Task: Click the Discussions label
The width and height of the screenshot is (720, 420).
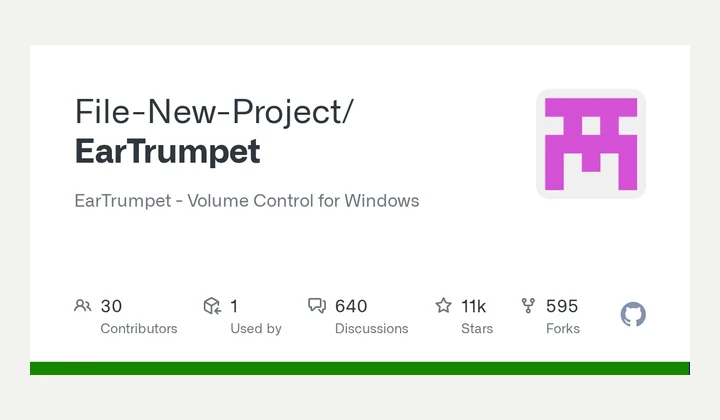Action: coord(371,329)
